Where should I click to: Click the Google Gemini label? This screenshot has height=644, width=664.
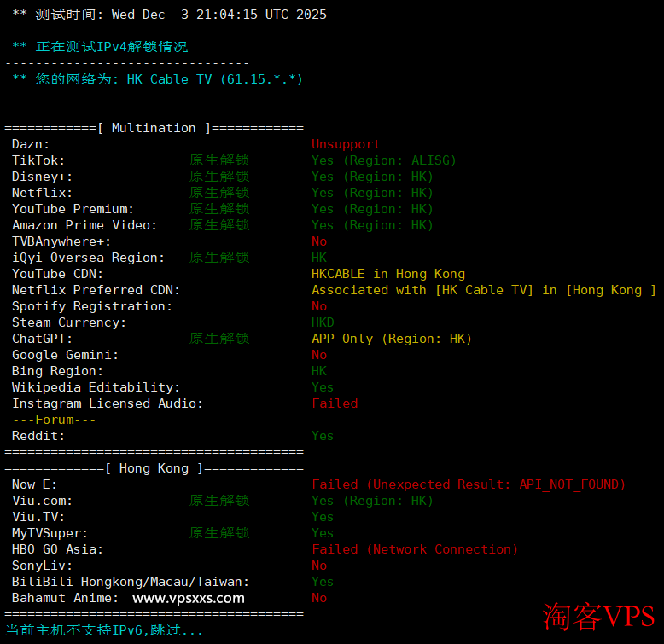(65, 355)
